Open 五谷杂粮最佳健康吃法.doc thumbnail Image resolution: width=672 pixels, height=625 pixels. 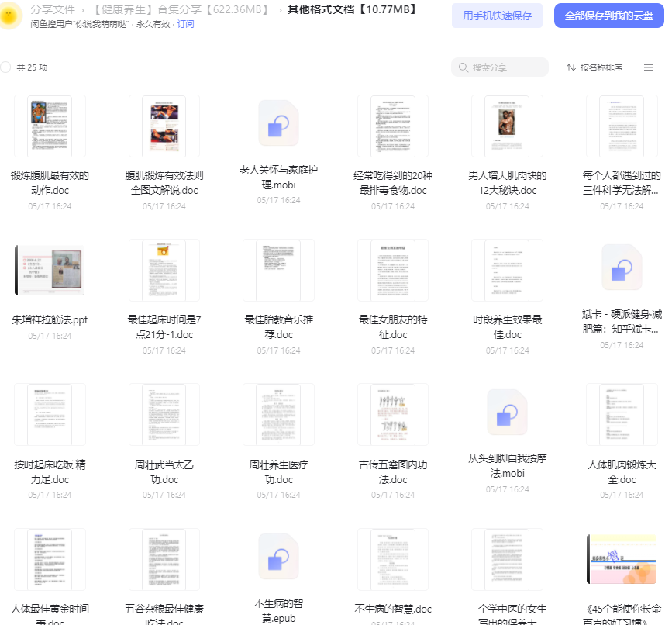(x=164, y=559)
